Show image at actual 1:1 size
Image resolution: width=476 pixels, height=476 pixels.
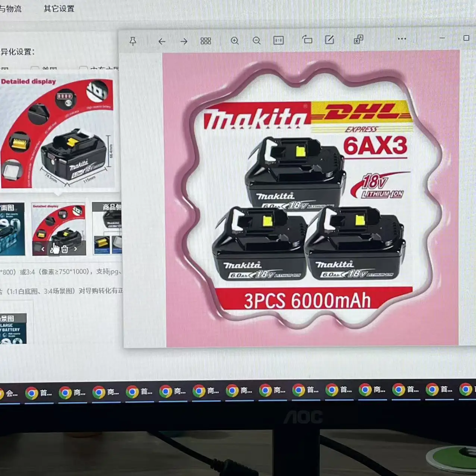click(278, 40)
